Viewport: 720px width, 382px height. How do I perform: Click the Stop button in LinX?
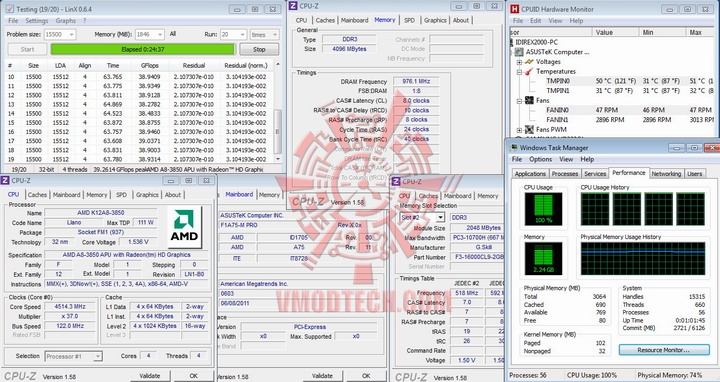coord(259,49)
